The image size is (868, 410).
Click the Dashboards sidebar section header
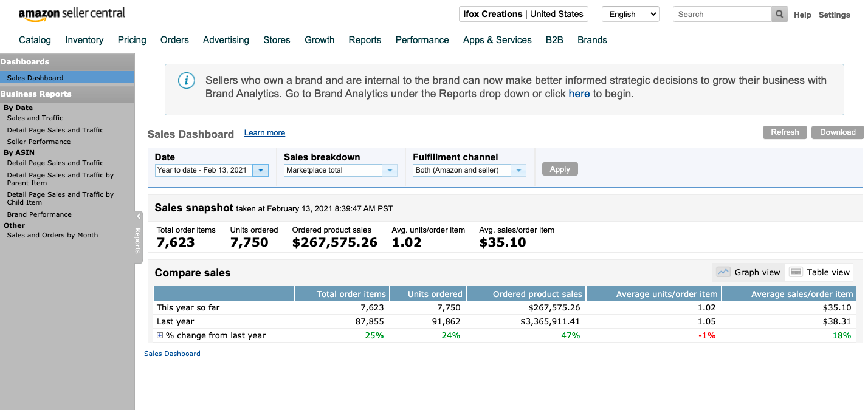click(67, 61)
